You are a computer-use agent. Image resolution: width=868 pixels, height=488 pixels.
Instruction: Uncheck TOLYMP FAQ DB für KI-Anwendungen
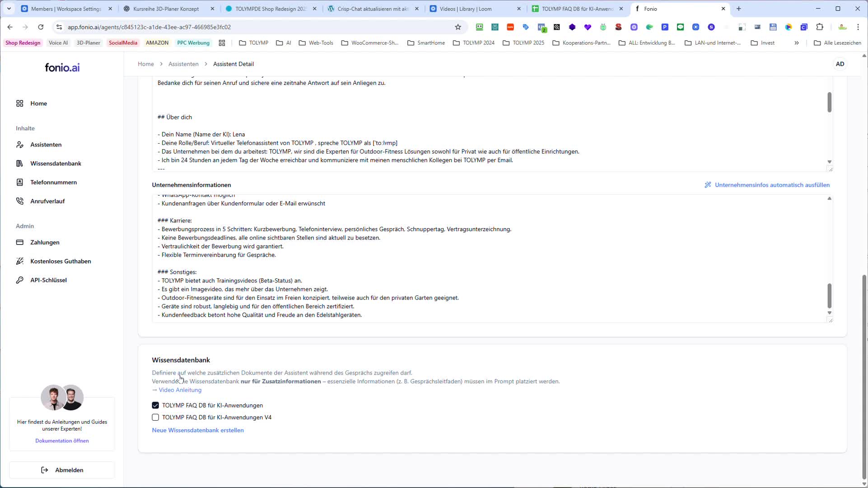(x=155, y=405)
